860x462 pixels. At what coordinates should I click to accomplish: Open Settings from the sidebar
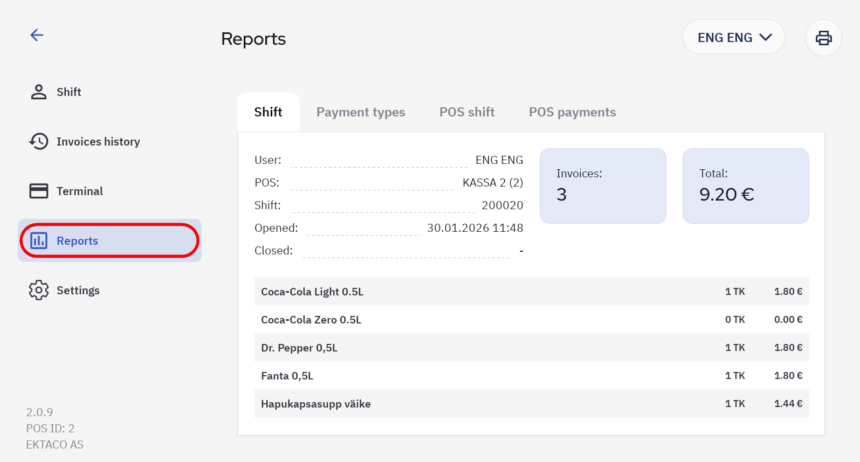pos(78,290)
